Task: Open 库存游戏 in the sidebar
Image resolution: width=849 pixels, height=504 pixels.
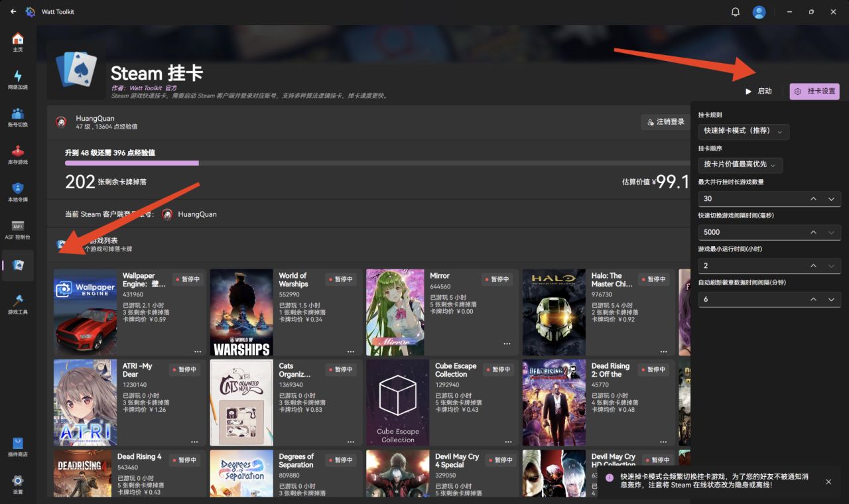Action: point(18,155)
